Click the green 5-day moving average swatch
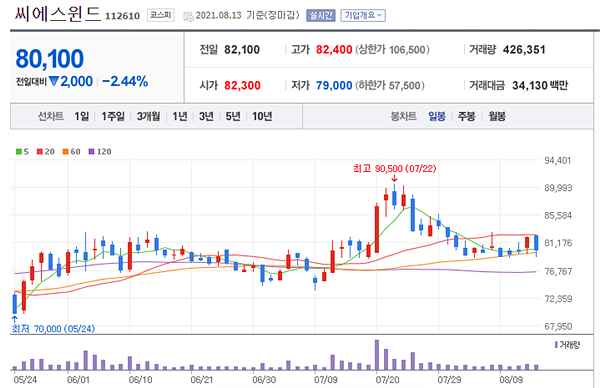Screen dimensions: 600x388 click(19, 152)
